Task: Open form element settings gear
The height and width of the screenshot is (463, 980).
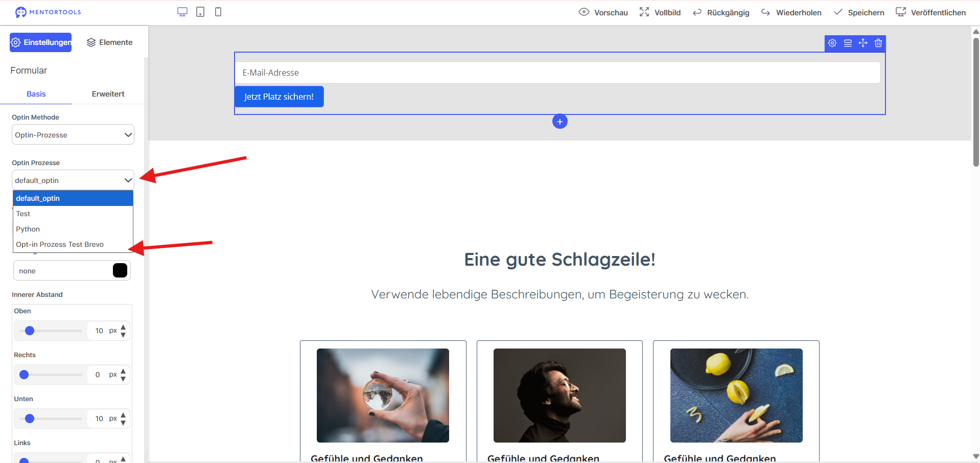Action: (x=832, y=43)
